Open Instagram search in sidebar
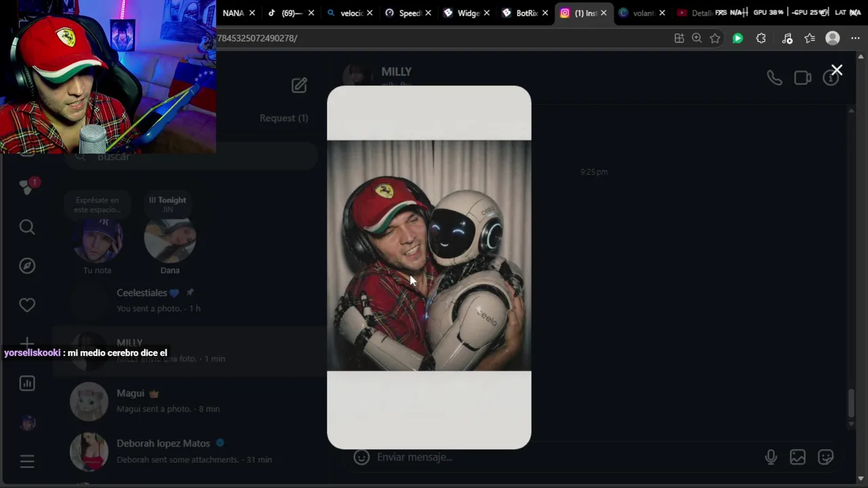The image size is (868, 488). tap(27, 227)
